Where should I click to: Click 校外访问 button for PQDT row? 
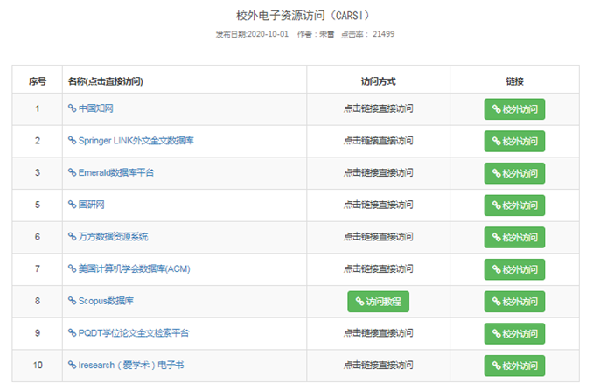[x=515, y=334]
